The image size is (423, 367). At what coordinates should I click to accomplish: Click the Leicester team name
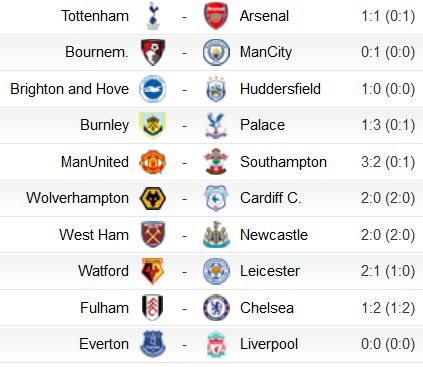tap(270, 271)
